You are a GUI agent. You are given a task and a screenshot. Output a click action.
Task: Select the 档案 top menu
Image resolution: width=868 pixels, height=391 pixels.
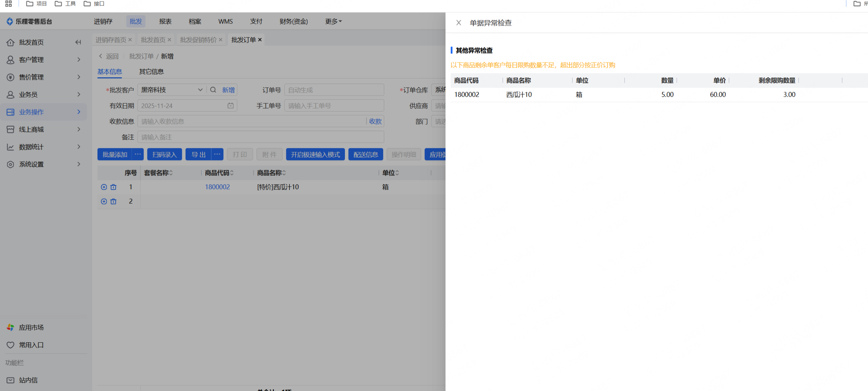(195, 22)
